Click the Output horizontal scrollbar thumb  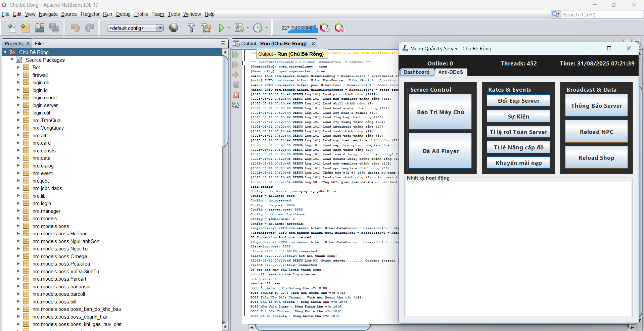(313, 327)
